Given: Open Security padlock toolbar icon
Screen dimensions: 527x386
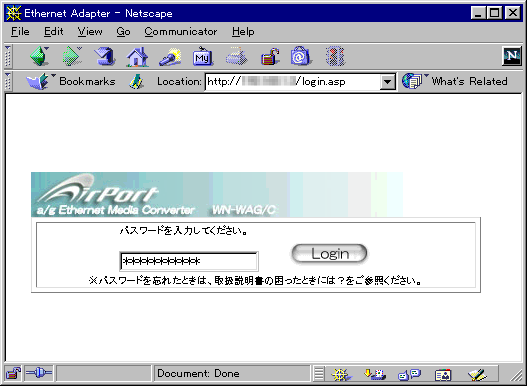Looking at the screenshot, I should tap(270, 56).
